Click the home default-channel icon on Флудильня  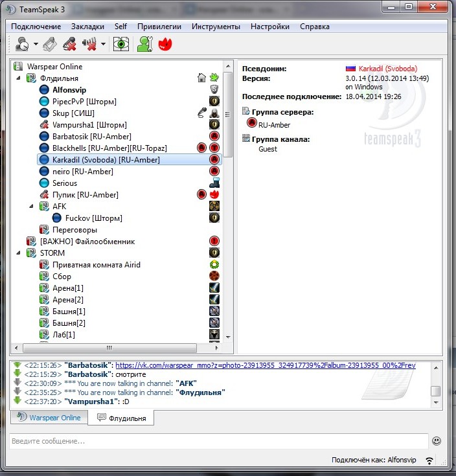[x=201, y=78]
